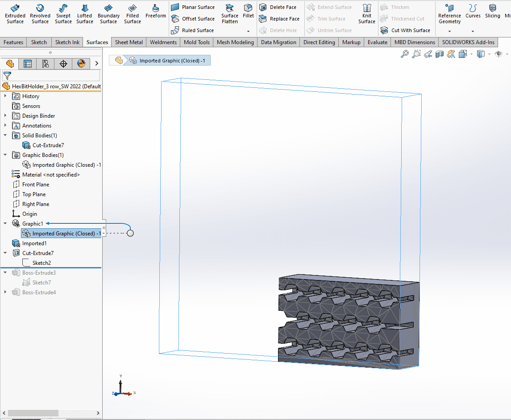This screenshot has height=420, width=511.
Task: Open the Reference Geometry dropdown arrow
Action: click(449, 32)
